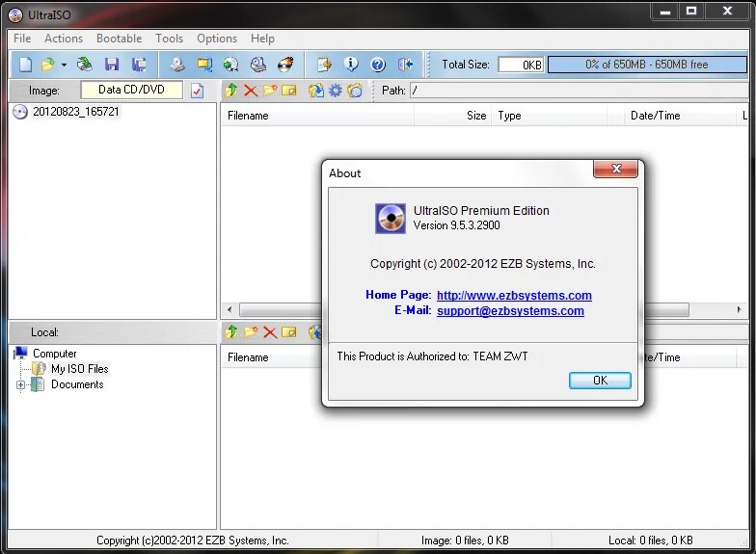Sort image list by Filename column header
The height and width of the screenshot is (554, 756).
[x=317, y=116]
